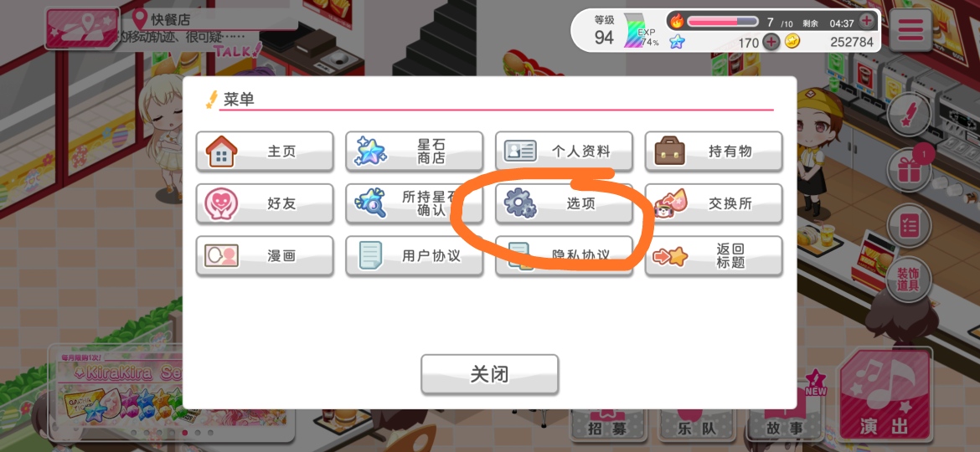Select 选项 gear options button
The height and width of the screenshot is (452, 980).
coord(564,203)
